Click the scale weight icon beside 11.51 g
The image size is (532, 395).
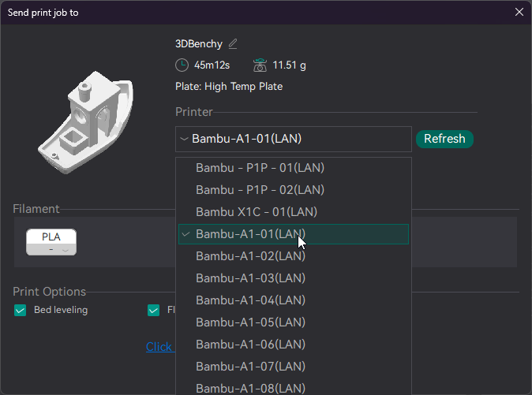260,65
